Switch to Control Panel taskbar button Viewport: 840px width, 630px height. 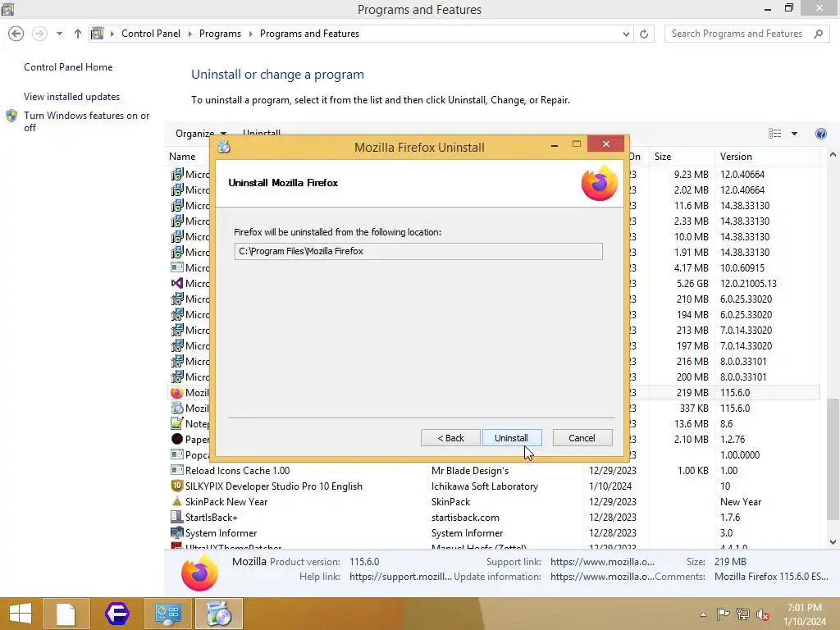coord(167,614)
